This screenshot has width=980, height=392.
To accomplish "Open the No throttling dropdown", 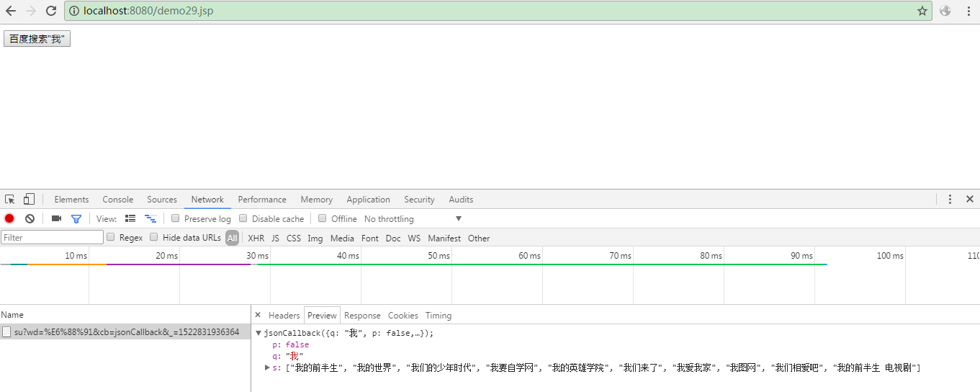I will click(x=413, y=218).
